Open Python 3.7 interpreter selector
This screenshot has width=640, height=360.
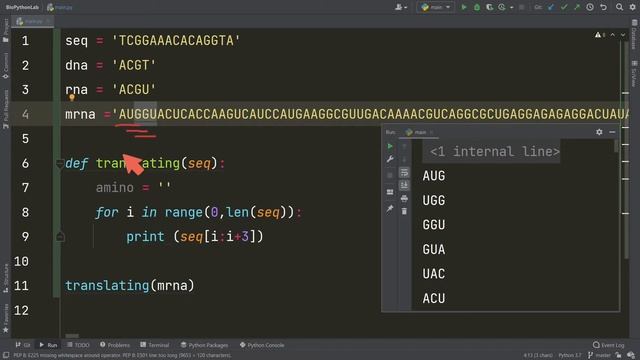(x=569, y=356)
